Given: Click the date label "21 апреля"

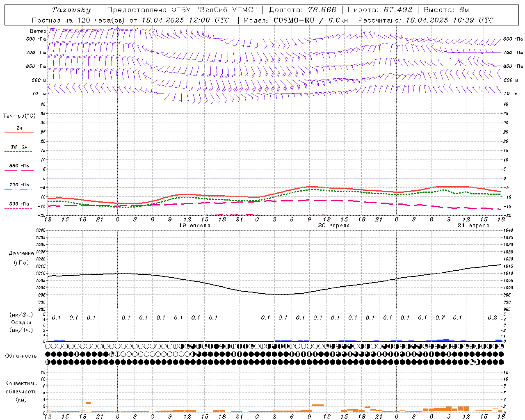Looking at the screenshot, I should [473, 226].
